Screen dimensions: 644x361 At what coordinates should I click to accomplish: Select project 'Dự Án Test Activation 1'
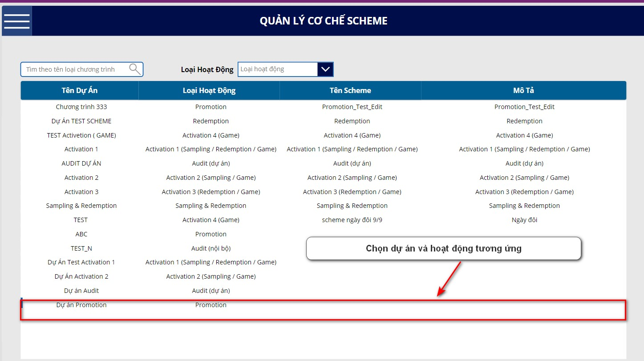[x=81, y=262]
